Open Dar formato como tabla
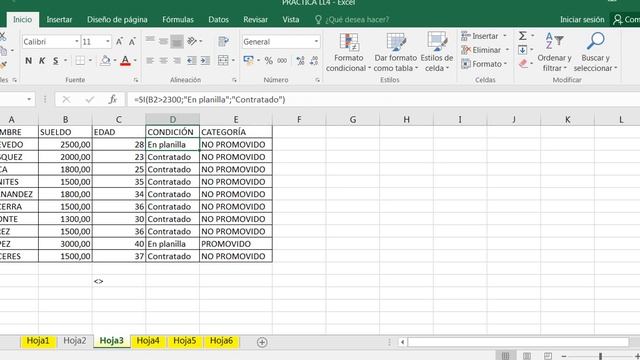 coord(396,53)
